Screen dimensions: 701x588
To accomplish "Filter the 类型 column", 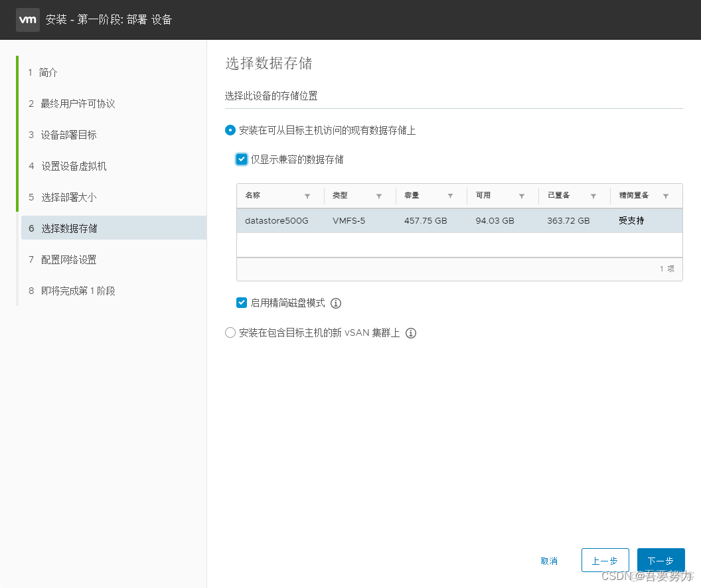I will [379, 196].
